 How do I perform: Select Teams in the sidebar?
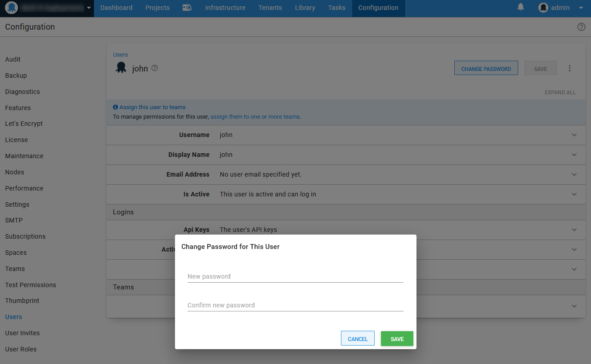[x=15, y=269]
